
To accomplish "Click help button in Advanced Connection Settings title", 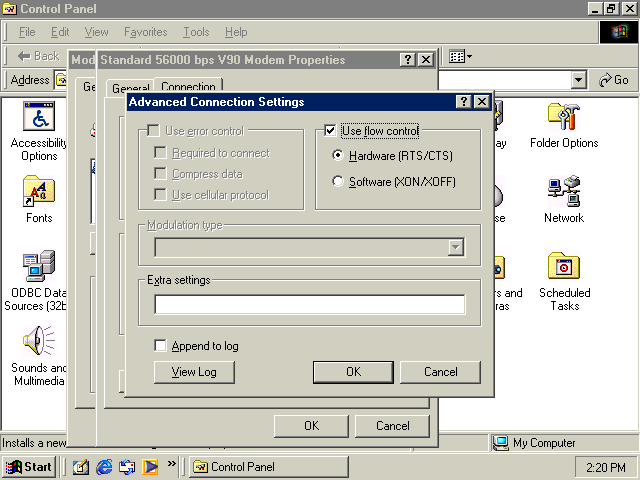I will click(x=463, y=102).
